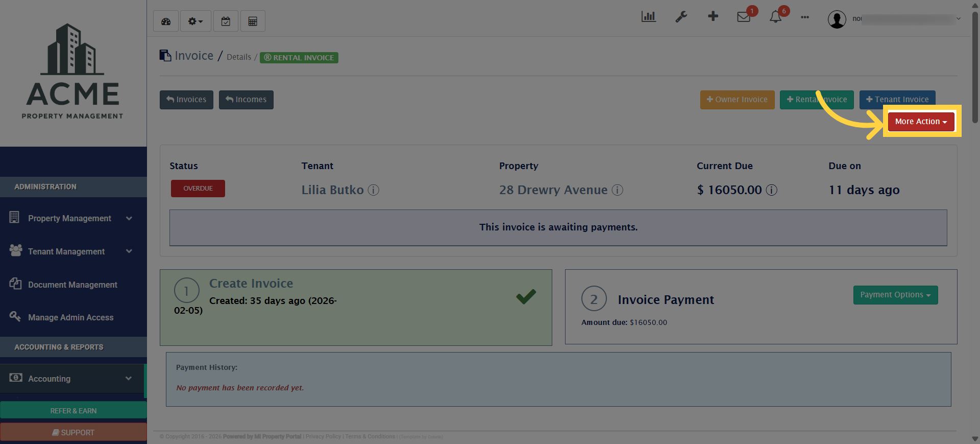Image resolution: width=980 pixels, height=444 pixels.
Task: Create a new Tenant Invoice
Action: (x=897, y=100)
